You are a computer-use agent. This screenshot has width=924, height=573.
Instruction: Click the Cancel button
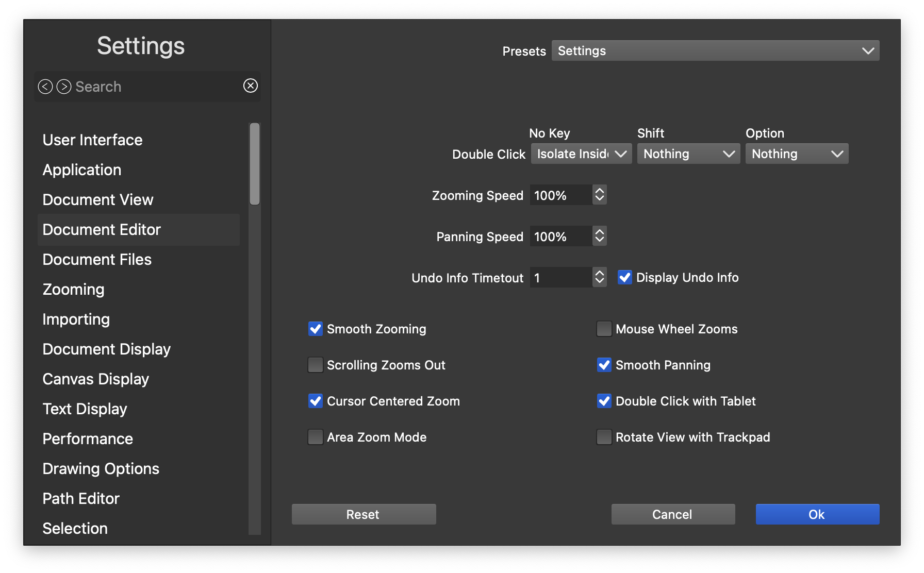(673, 514)
